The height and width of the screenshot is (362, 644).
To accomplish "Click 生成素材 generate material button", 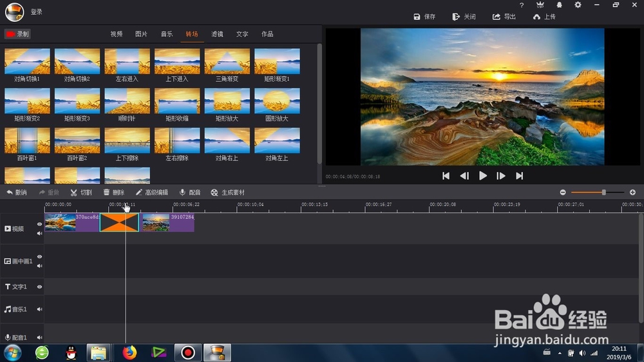I will tap(227, 193).
